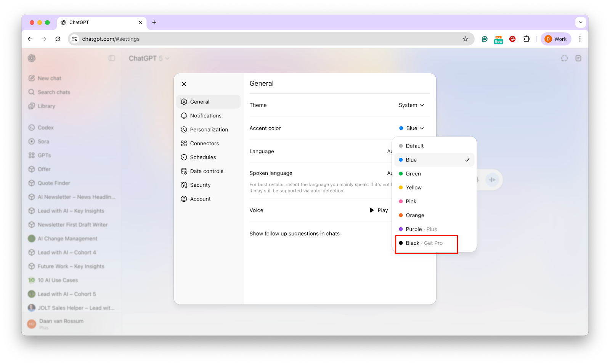Click the browser address bar

click(267, 39)
